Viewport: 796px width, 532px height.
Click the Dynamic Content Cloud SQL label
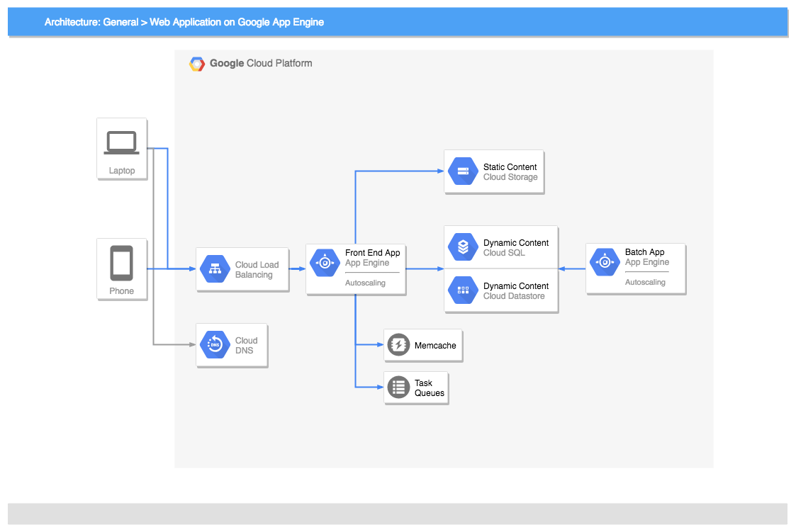pyautogui.click(x=515, y=247)
